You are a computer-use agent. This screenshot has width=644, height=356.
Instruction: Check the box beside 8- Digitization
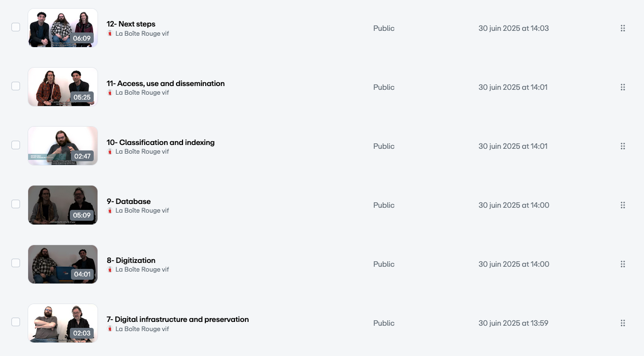coord(16,263)
